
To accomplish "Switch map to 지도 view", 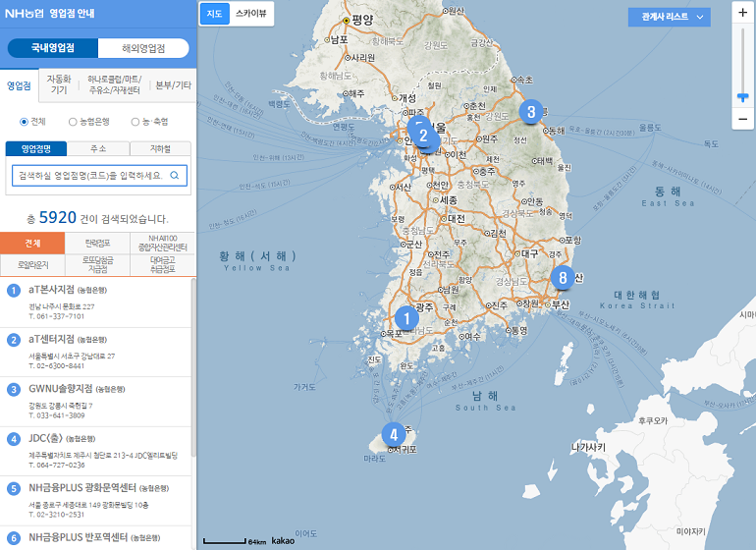I will click(x=215, y=14).
